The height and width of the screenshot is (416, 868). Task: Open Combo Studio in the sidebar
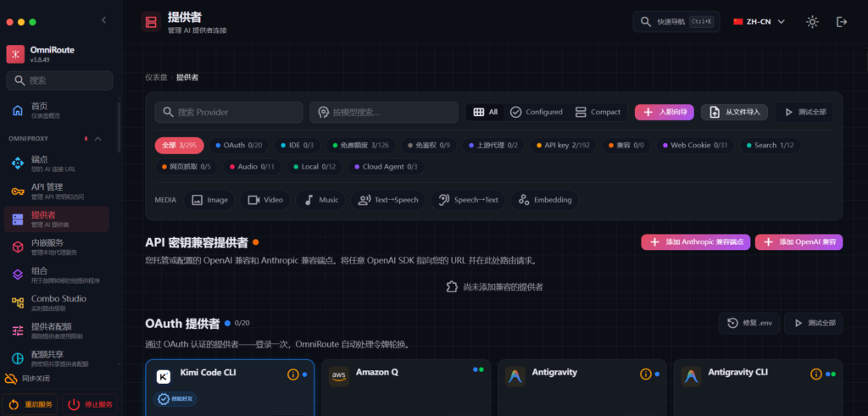(57, 302)
